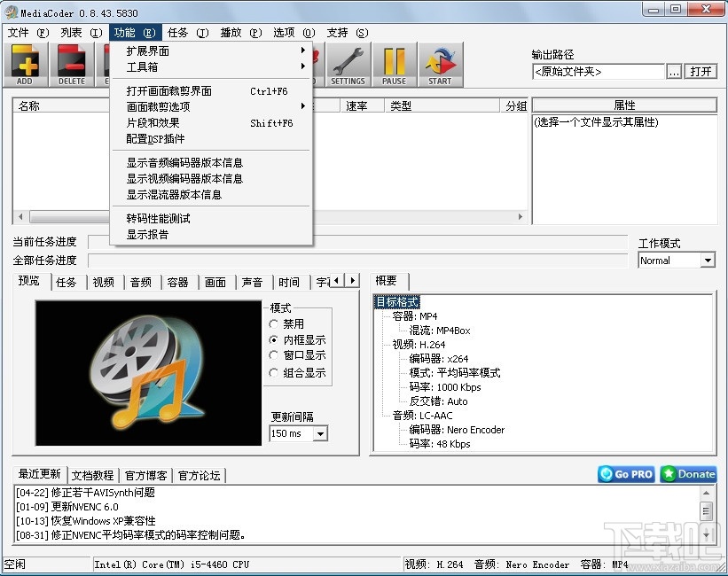Open the 更新间隔 150 ms dropdown
The height and width of the screenshot is (576, 728).
click(296, 433)
